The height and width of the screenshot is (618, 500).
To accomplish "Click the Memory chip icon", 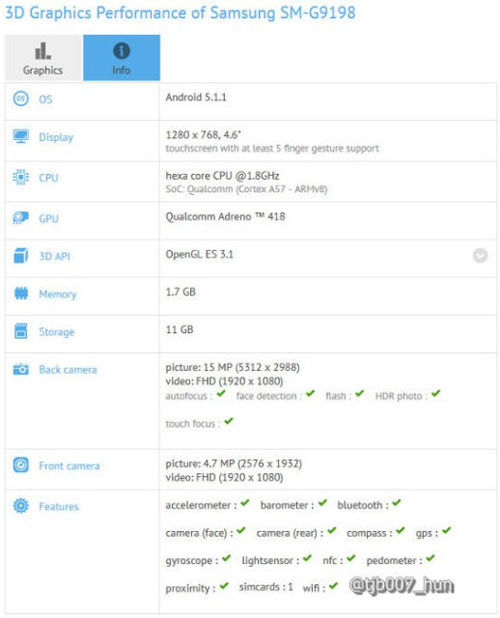I will click(x=21, y=293).
